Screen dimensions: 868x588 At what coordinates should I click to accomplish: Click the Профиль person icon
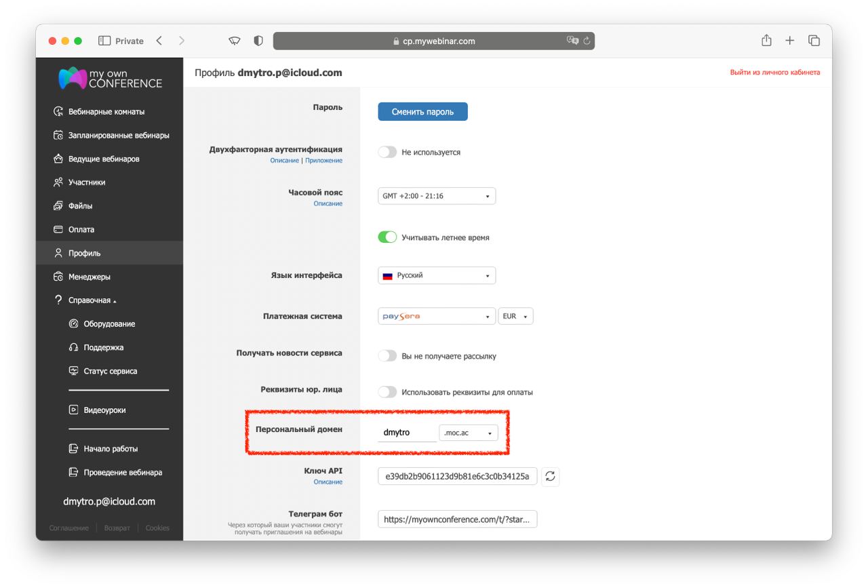pos(58,253)
